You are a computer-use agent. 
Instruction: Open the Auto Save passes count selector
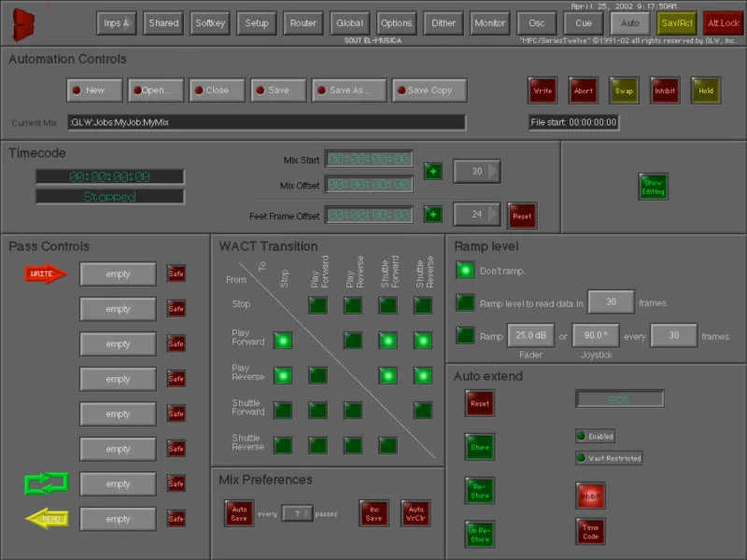[x=297, y=514]
